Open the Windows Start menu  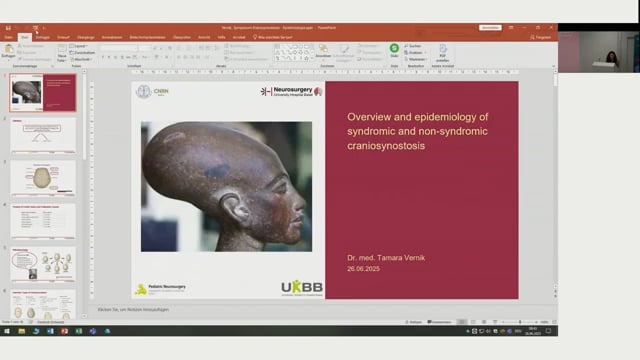click(7, 331)
